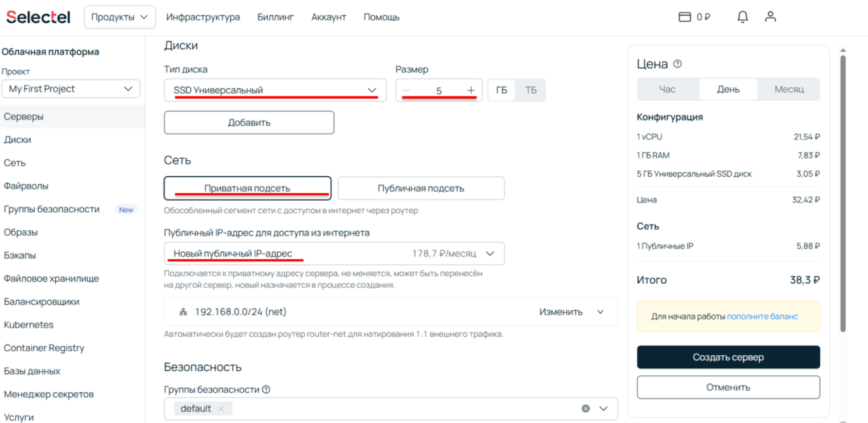Open the Биллинг menu item

[x=275, y=17]
